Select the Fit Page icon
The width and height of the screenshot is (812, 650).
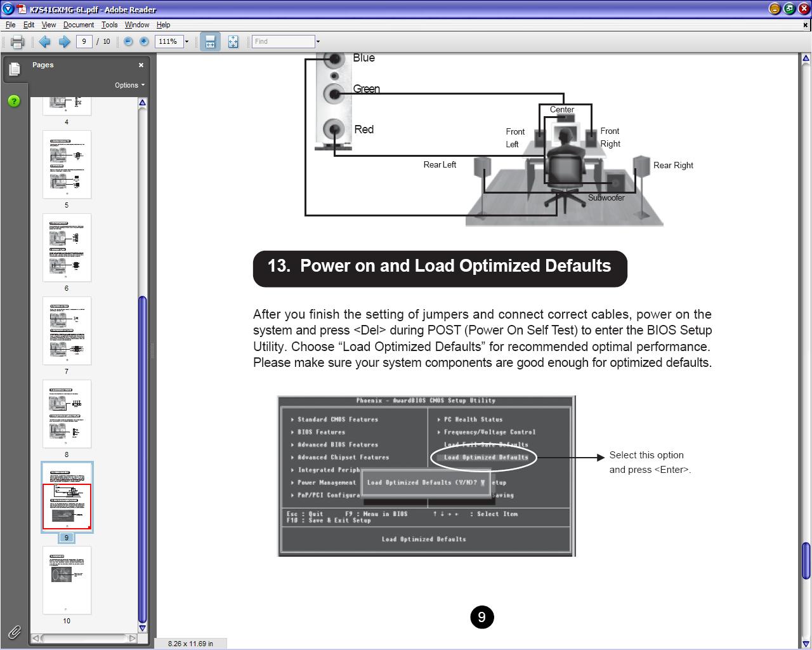[x=233, y=41]
